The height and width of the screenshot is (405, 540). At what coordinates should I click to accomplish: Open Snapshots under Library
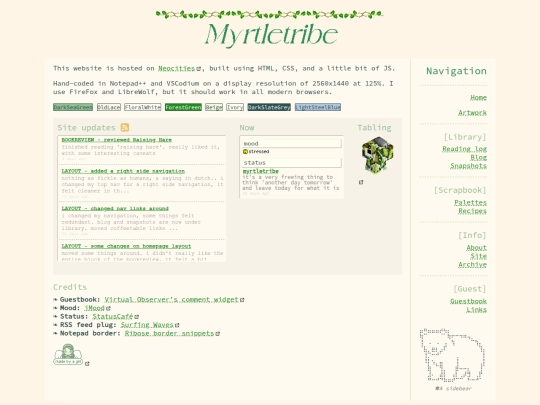tap(468, 166)
